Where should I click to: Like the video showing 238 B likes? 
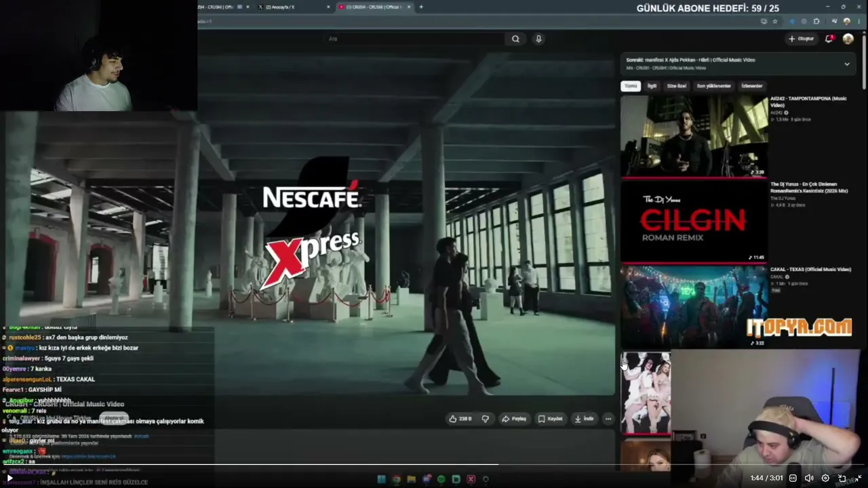(460, 419)
